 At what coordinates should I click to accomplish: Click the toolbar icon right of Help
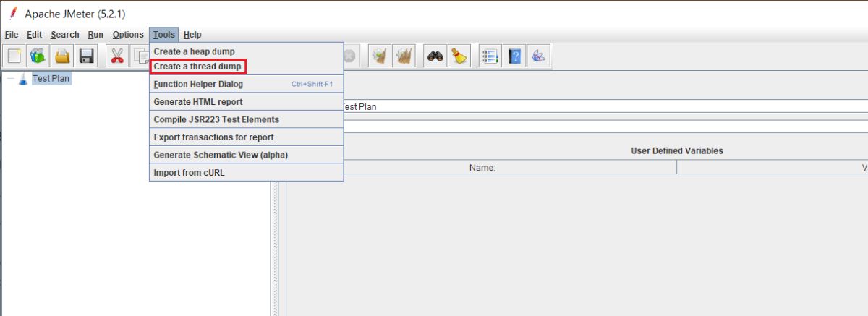[539, 56]
